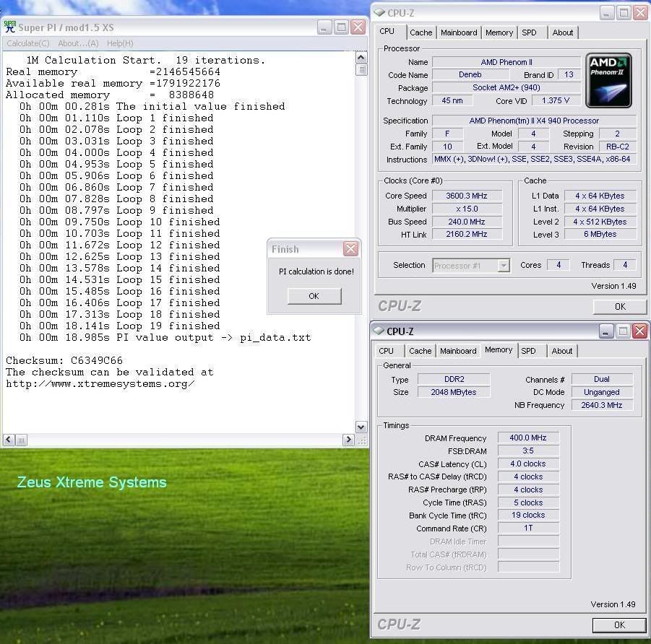Screen dimensions: 651x644
Task: Click the Package value Socket AM2+ (940)
Action: pyautogui.click(x=506, y=87)
